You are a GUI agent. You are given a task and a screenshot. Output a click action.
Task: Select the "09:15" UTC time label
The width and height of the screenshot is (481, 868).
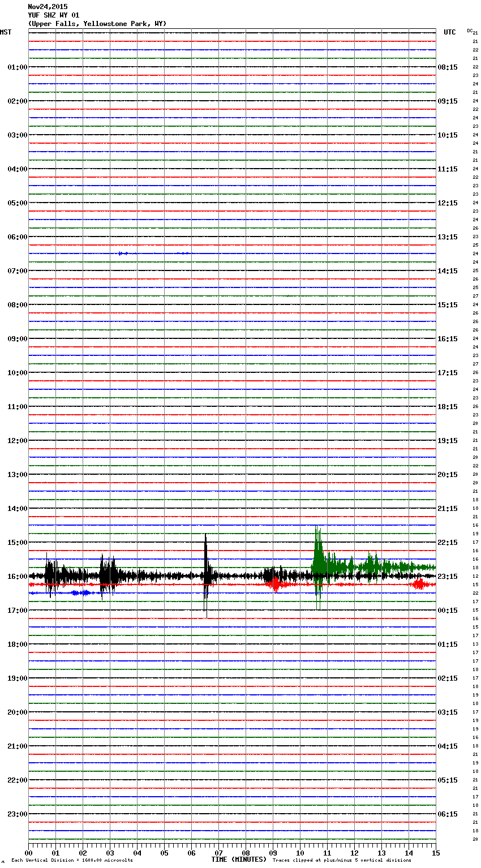448,101
